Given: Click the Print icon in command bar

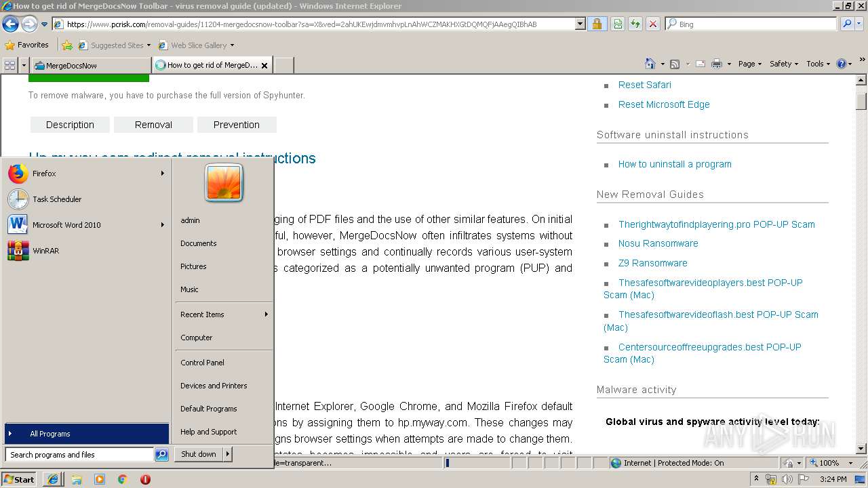Looking at the screenshot, I should tap(717, 64).
